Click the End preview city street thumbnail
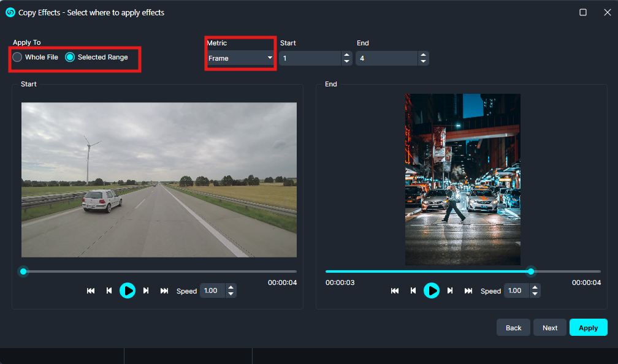This screenshot has width=618, height=364. tap(463, 179)
